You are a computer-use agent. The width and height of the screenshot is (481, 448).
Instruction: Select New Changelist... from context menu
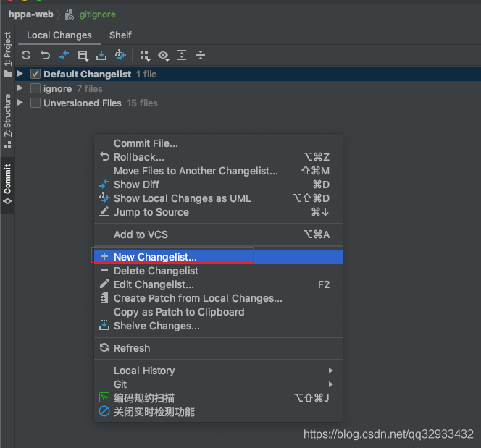(155, 257)
